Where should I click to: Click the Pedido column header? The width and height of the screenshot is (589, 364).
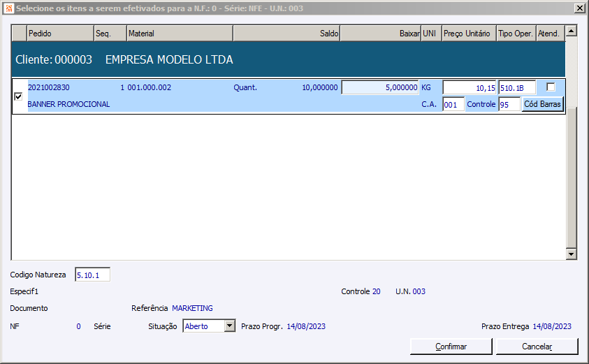[60, 34]
